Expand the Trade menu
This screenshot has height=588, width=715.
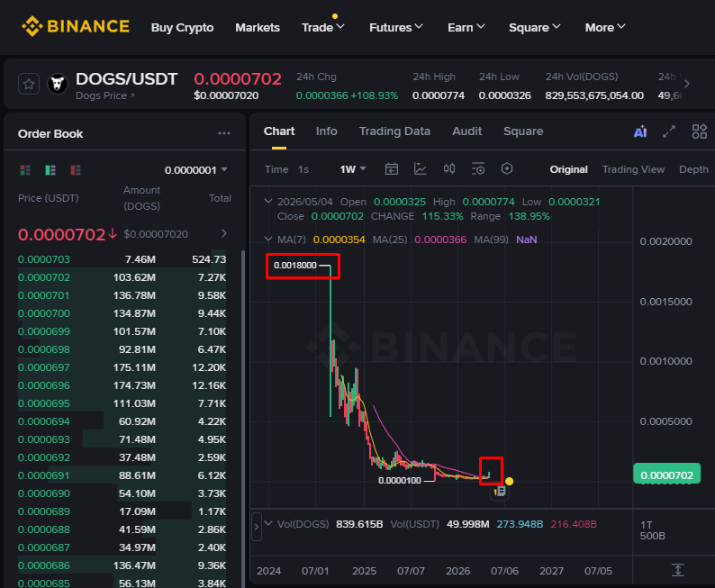coord(323,28)
